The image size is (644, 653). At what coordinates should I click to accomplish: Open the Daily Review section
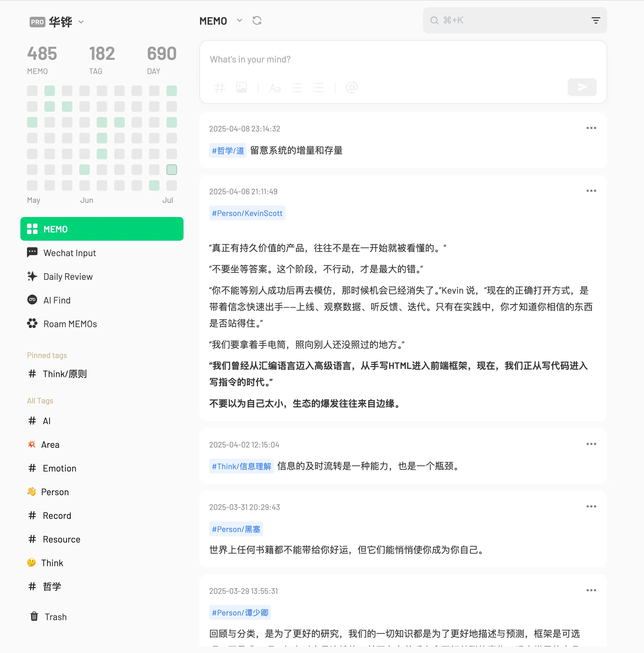68,277
